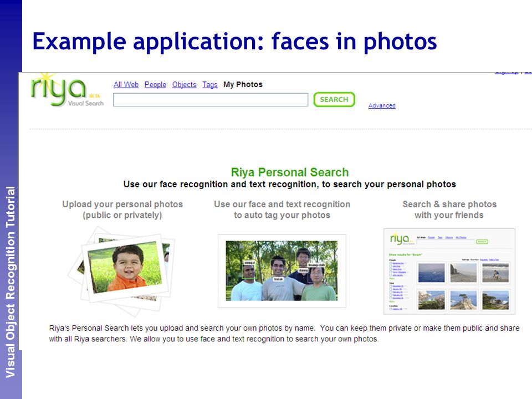This screenshot has width=532, height=399.
Task: Click the tagged group photo of four men
Action: point(282,271)
